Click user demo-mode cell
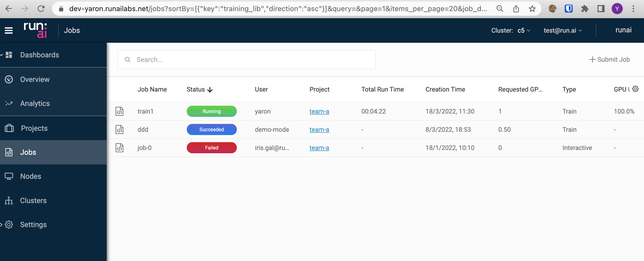Screen dimensions: 644x261 tap(272, 129)
